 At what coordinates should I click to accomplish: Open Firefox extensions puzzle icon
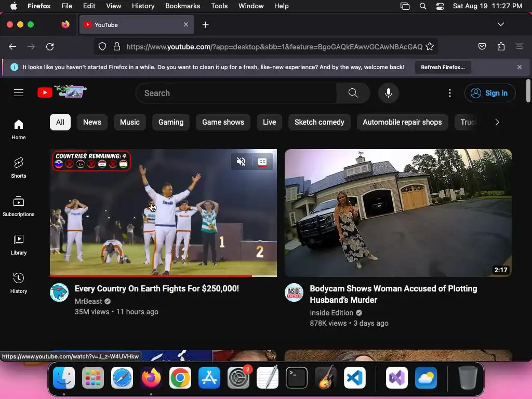(x=501, y=46)
